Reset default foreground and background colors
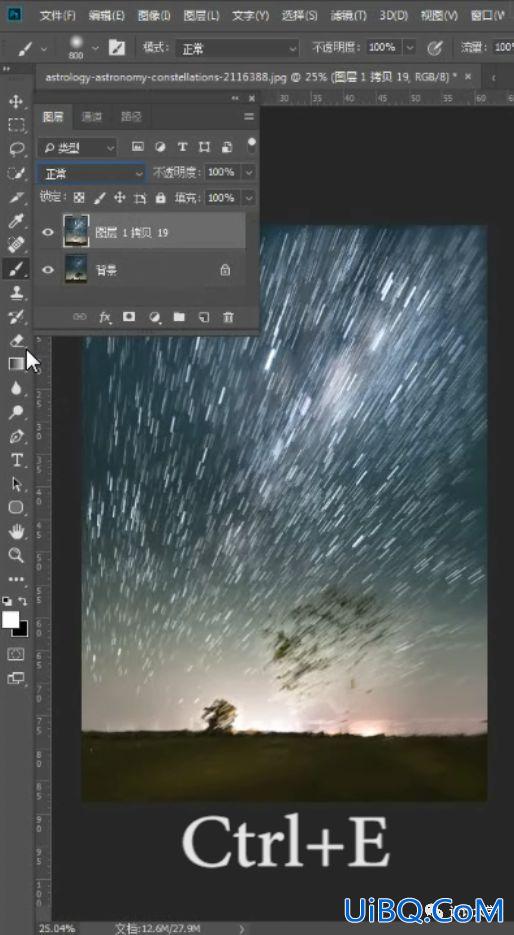This screenshot has width=514, height=935. [x=7, y=601]
